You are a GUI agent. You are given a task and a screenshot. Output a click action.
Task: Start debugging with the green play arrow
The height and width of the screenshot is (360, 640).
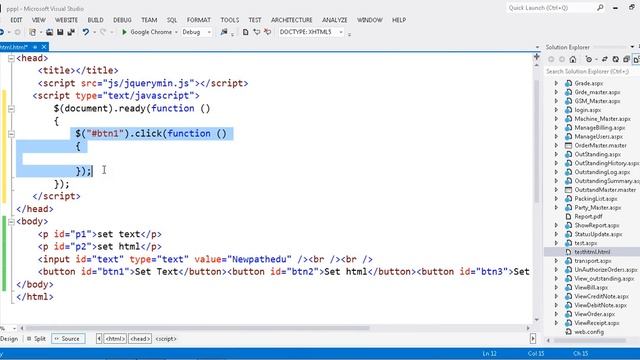pos(124,32)
